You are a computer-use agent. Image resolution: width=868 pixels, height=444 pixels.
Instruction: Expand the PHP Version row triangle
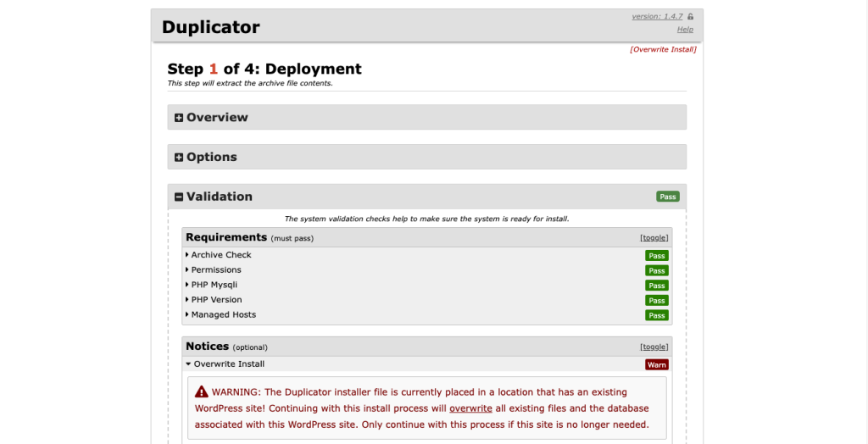(187, 299)
